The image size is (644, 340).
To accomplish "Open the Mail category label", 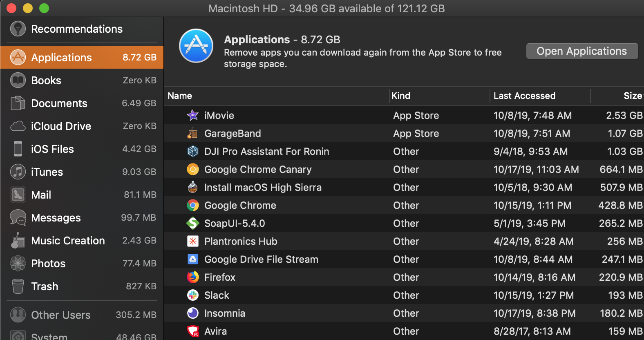I will tap(41, 195).
